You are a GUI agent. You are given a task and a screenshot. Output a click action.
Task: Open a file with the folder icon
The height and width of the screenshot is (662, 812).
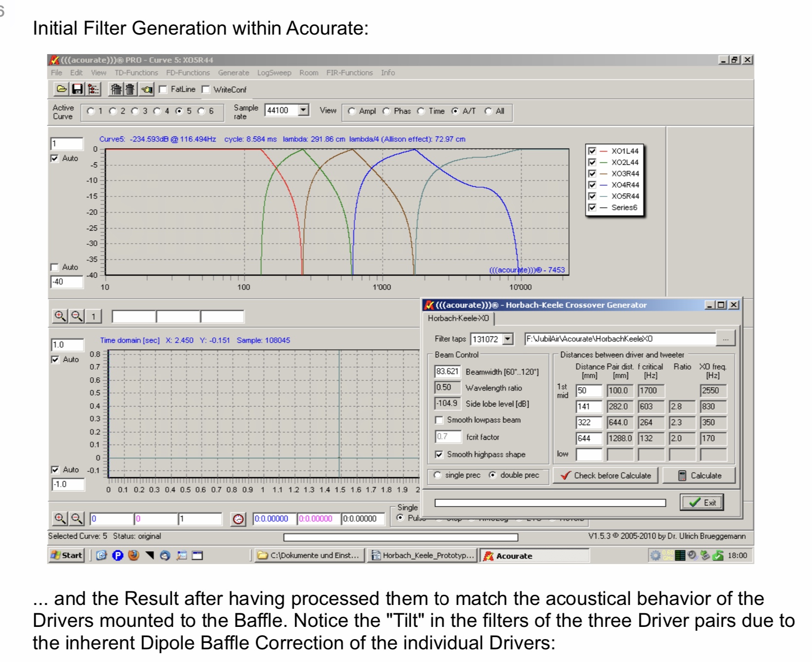tap(62, 89)
